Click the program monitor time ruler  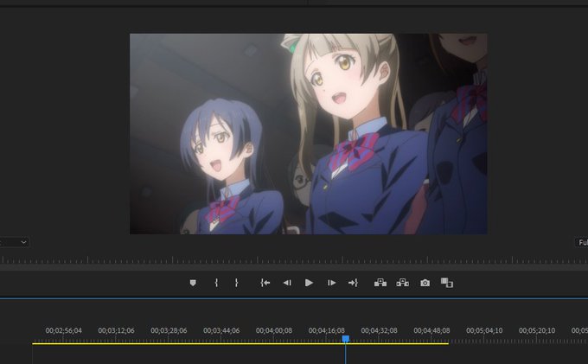tap(294, 259)
